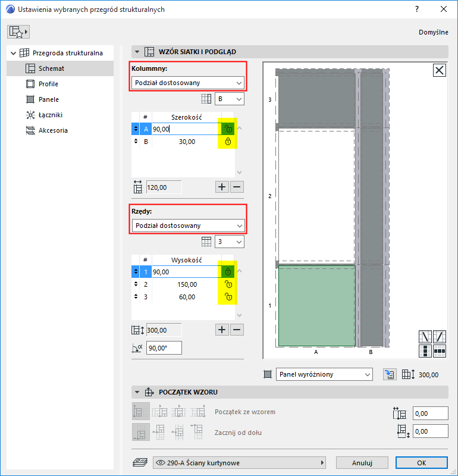Edit vertical pattern offset field 0,00
Viewport: 458px width, 476px height.
point(431,431)
